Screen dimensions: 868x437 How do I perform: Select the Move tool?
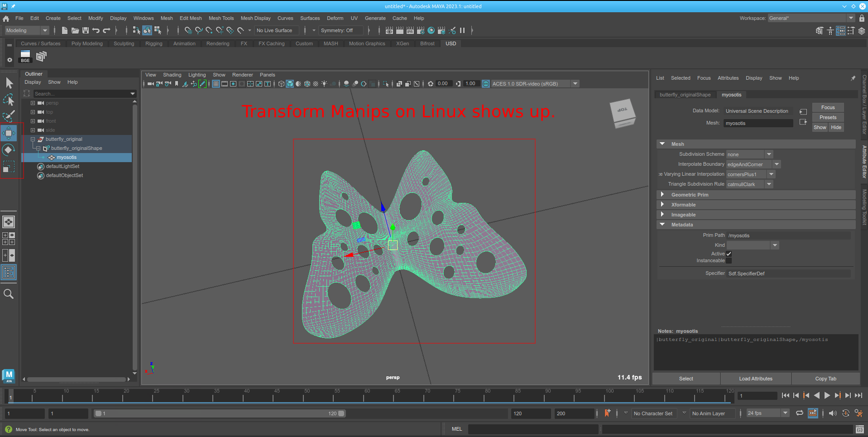click(8, 133)
